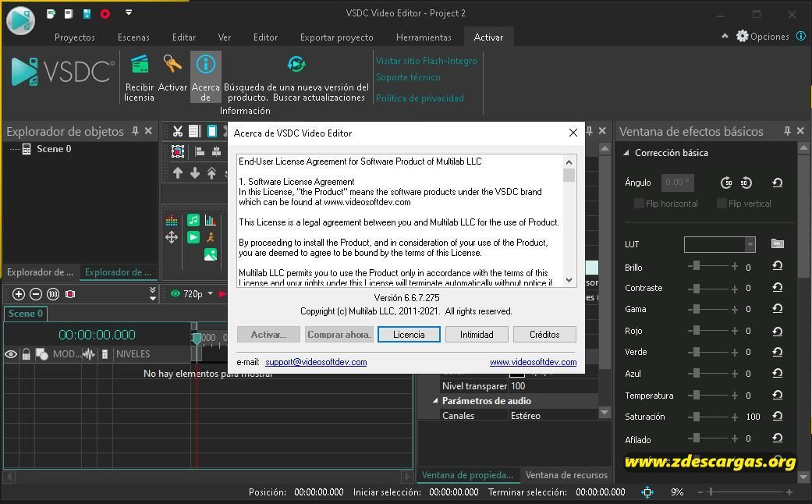The image size is (812, 504).
Task: Click the Activar keys icon in ribbon
Action: pos(172,65)
